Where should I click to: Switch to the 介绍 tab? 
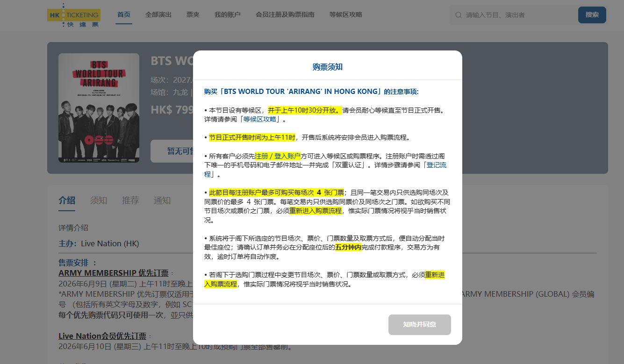67,200
